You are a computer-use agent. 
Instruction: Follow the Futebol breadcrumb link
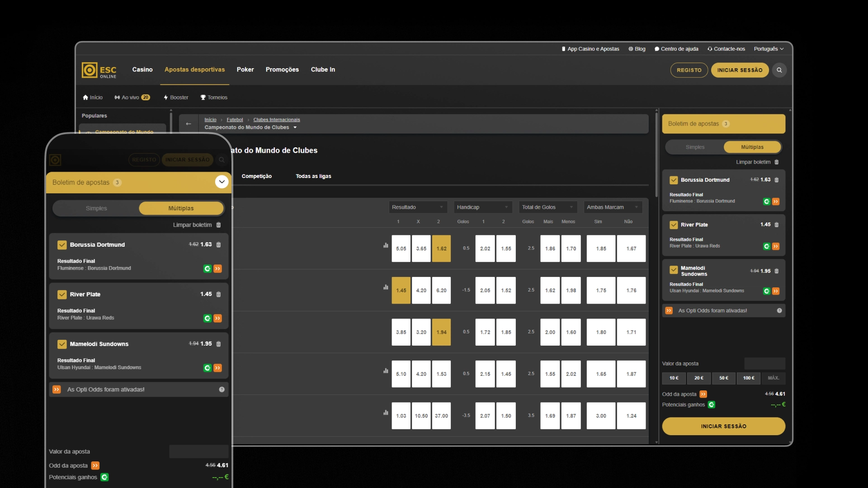[235, 120]
